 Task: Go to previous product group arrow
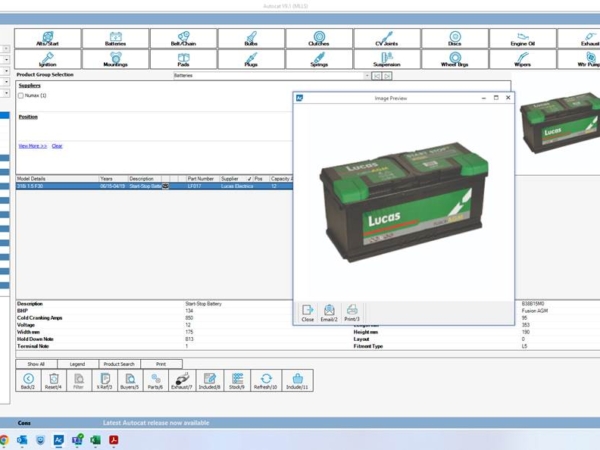pos(377,76)
